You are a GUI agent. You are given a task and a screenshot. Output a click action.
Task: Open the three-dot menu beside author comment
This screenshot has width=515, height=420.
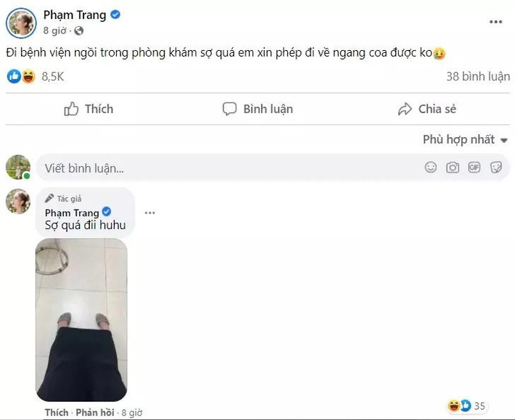tap(149, 213)
